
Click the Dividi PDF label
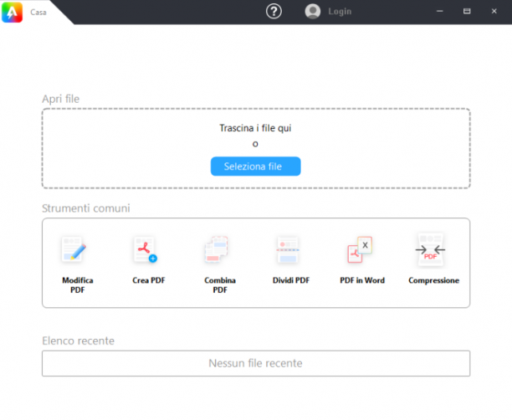291,280
